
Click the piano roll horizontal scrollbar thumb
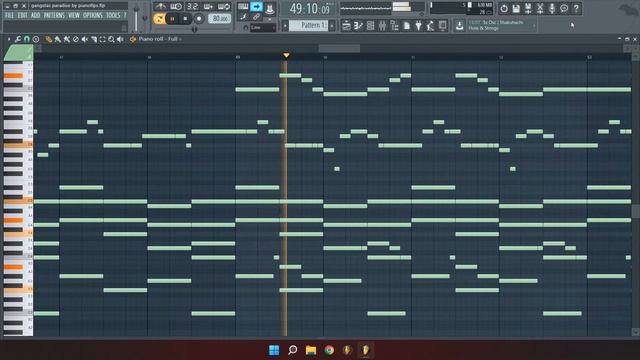click(x=339, y=49)
